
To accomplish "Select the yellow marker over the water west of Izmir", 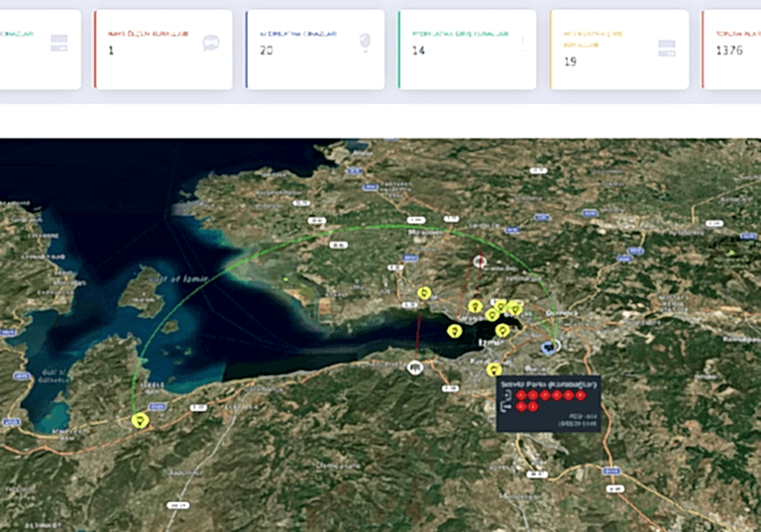I will click(x=454, y=330).
